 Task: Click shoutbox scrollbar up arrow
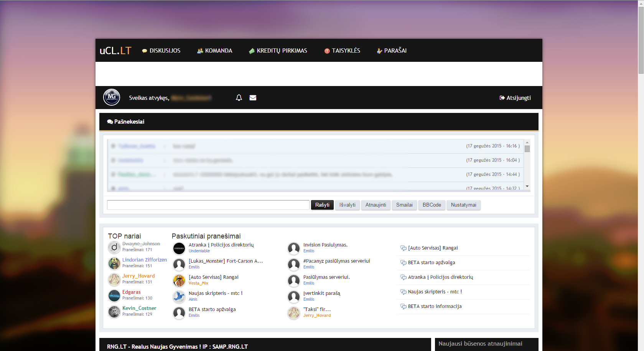tap(527, 142)
